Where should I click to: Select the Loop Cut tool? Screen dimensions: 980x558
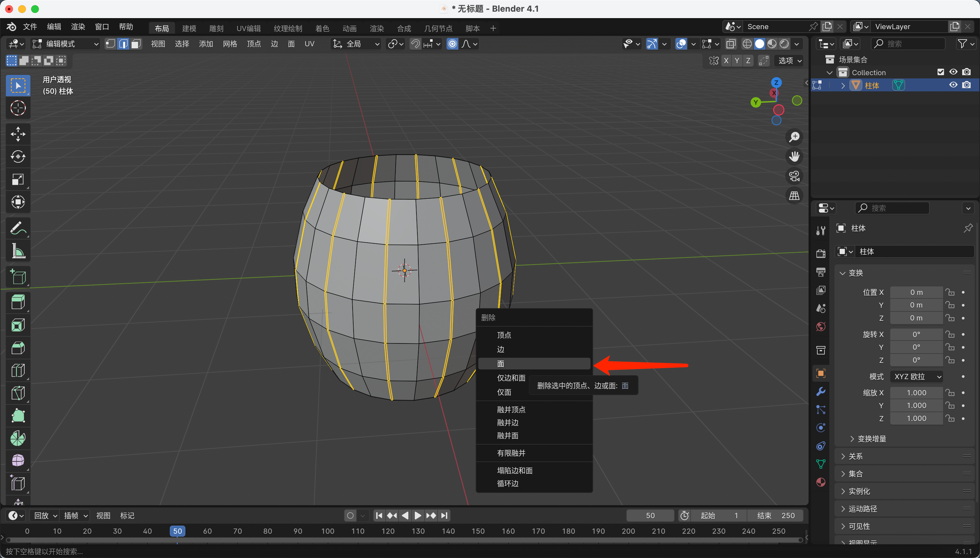(18, 371)
